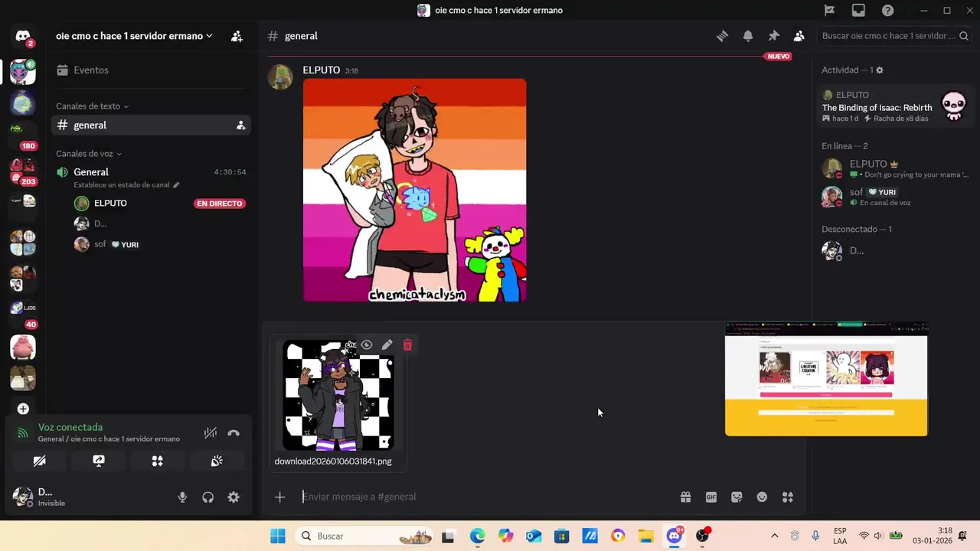Image resolution: width=980 pixels, height=551 pixels.
Task: Edit the attachment with pencil icon
Action: (387, 345)
